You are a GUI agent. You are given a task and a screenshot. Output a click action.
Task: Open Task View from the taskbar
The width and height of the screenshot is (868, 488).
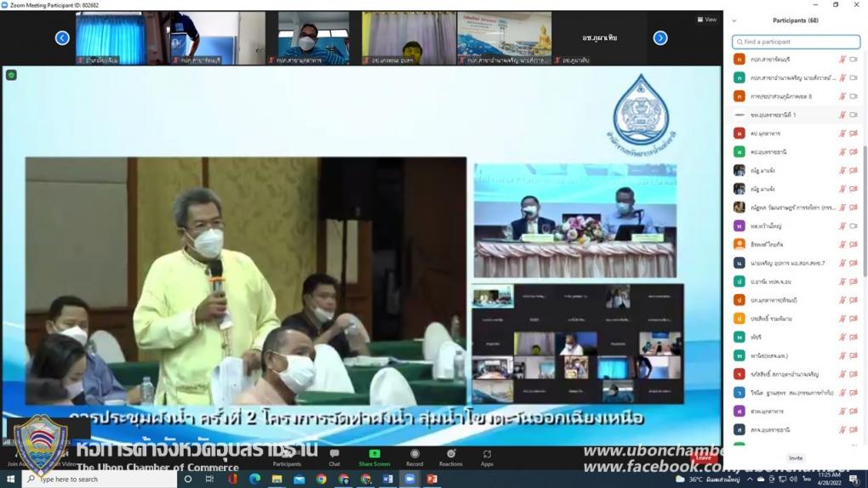pos(210,479)
